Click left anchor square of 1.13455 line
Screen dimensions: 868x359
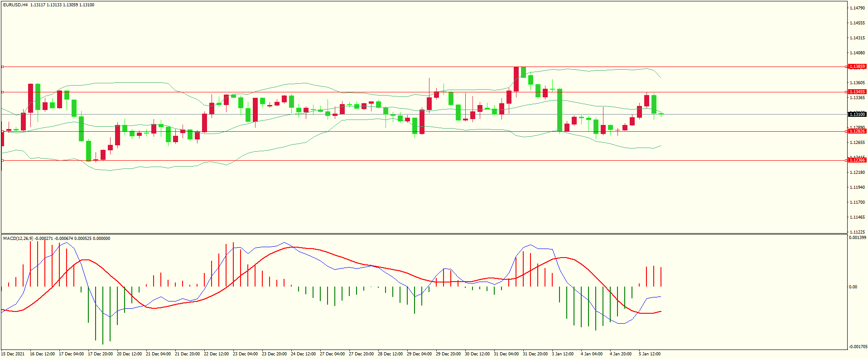pyautogui.click(x=3, y=92)
